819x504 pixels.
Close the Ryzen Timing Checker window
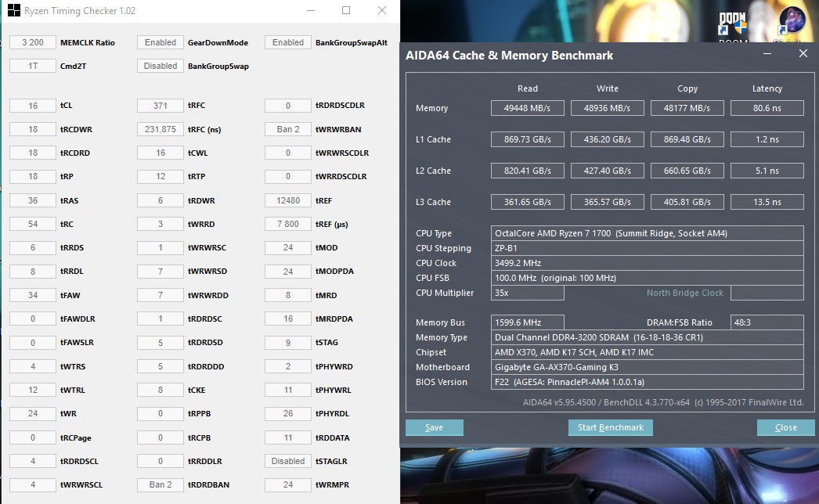click(x=382, y=10)
